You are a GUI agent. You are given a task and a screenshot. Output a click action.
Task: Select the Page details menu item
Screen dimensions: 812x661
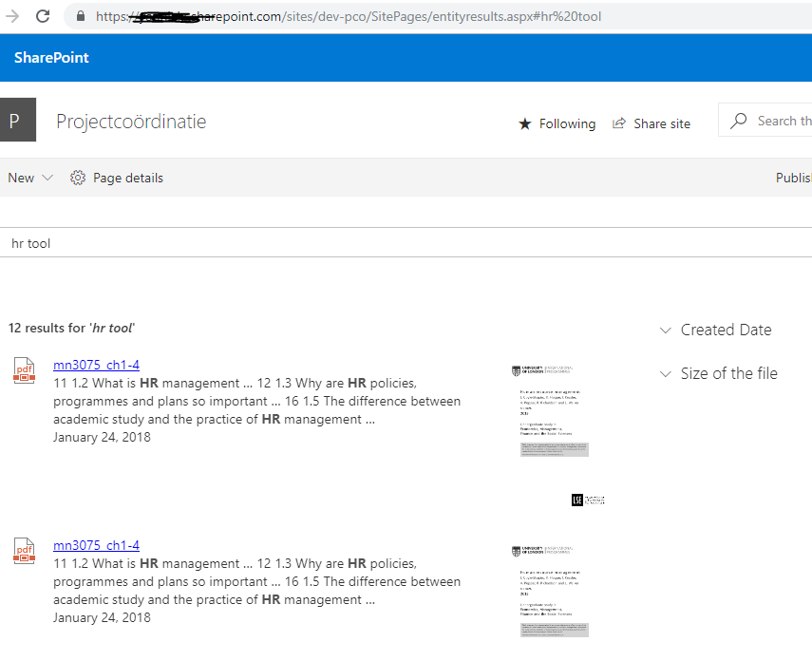pos(127,178)
